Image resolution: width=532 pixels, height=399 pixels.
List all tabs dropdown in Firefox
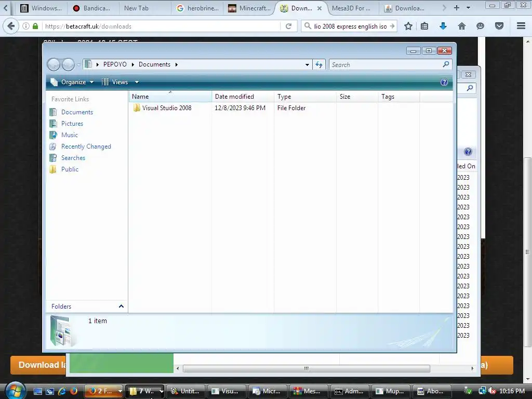(x=468, y=8)
